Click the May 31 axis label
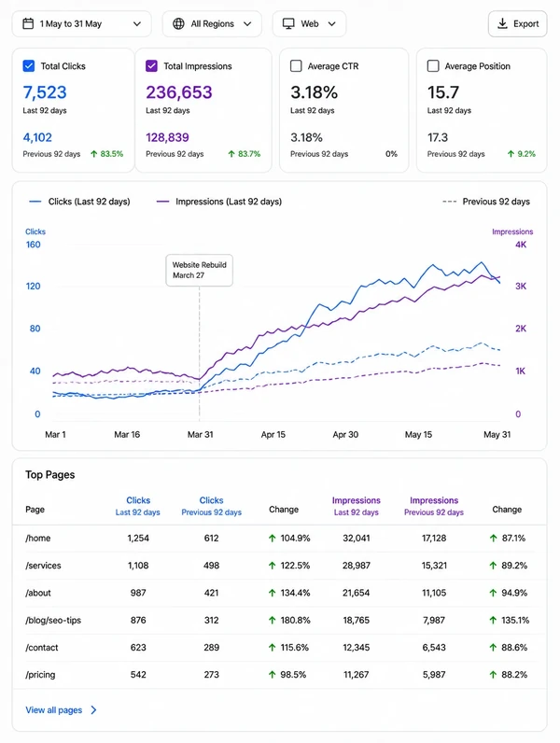560x743 pixels. tap(497, 435)
